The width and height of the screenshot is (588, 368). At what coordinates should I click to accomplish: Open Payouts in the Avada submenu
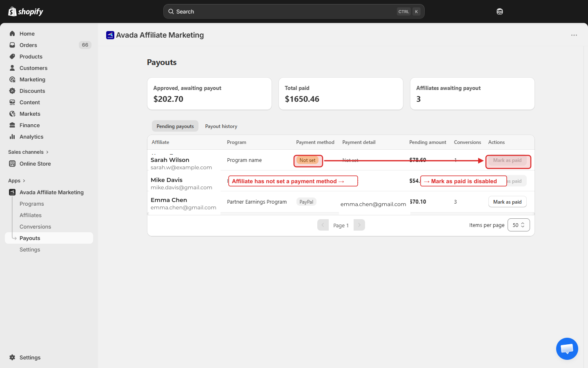[49, 238]
